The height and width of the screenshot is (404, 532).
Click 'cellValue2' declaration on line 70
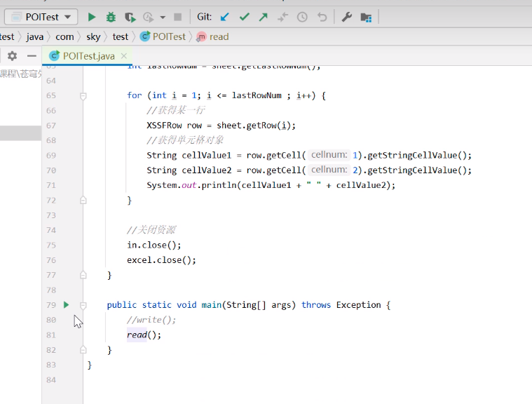pyautogui.click(x=206, y=170)
